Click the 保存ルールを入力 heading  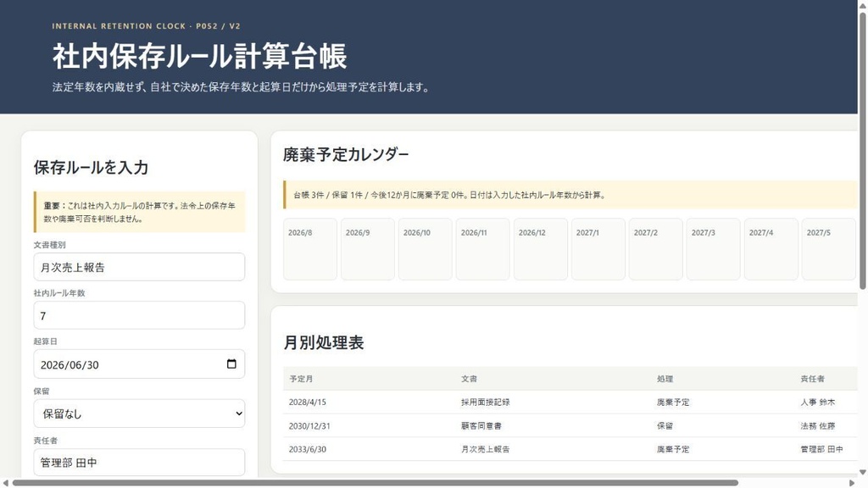coord(91,168)
